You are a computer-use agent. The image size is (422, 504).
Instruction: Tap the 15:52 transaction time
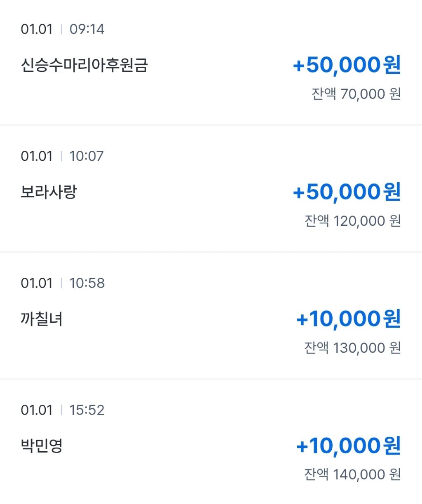pyautogui.click(x=87, y=410)
